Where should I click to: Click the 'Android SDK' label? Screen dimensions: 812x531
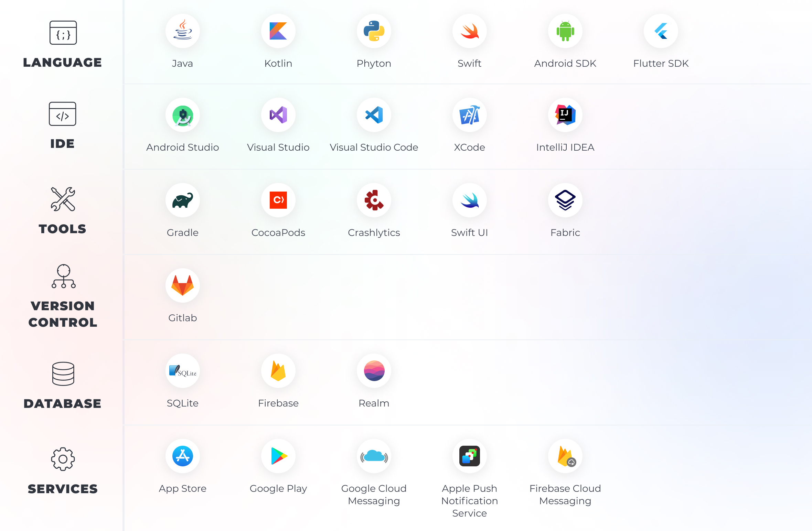pos(565,64)
